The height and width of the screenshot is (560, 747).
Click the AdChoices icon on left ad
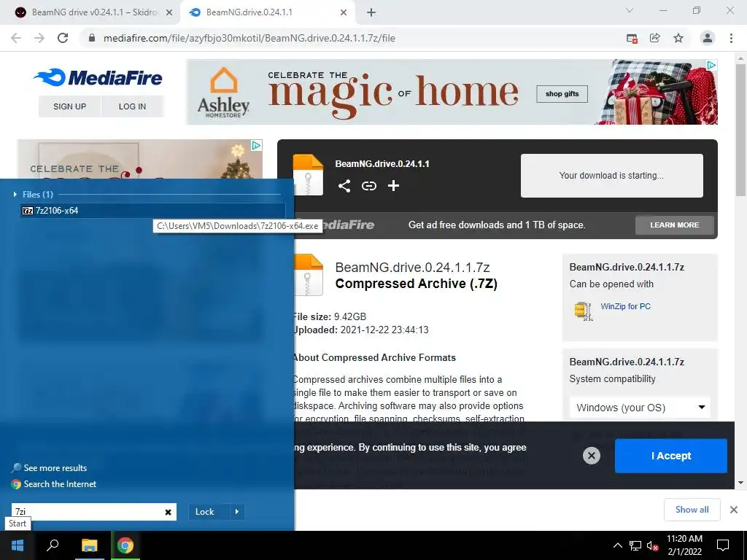pos(256,145)
